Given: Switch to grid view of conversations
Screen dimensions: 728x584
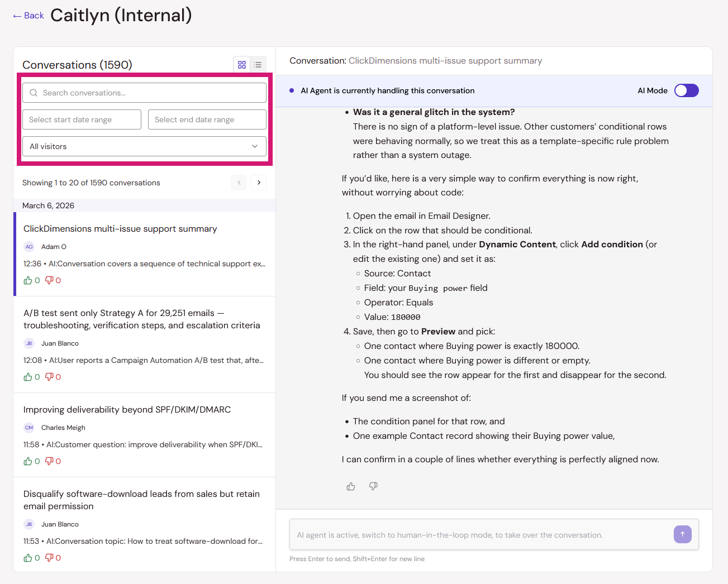Looking at the screenshot, I should (242, 65).
